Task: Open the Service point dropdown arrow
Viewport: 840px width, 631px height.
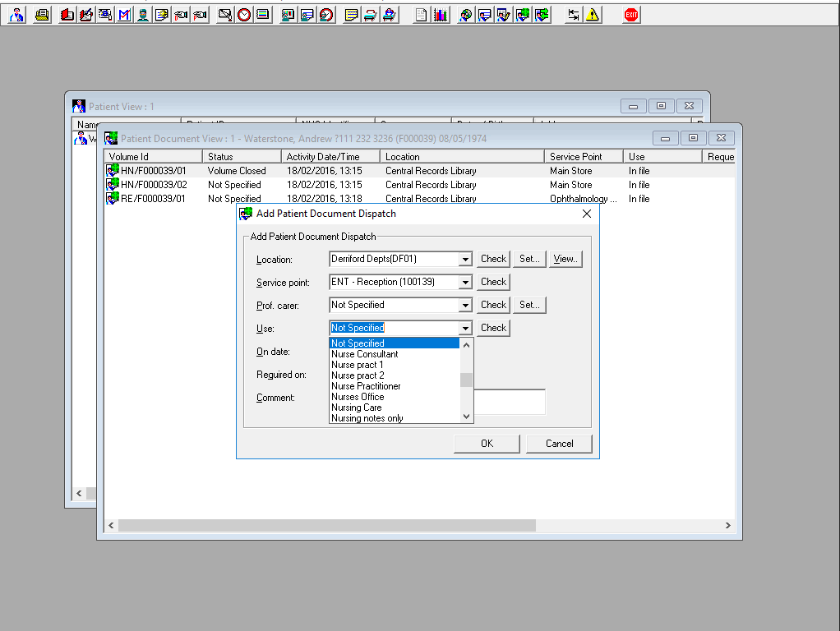Action: (x=465, y=283)
